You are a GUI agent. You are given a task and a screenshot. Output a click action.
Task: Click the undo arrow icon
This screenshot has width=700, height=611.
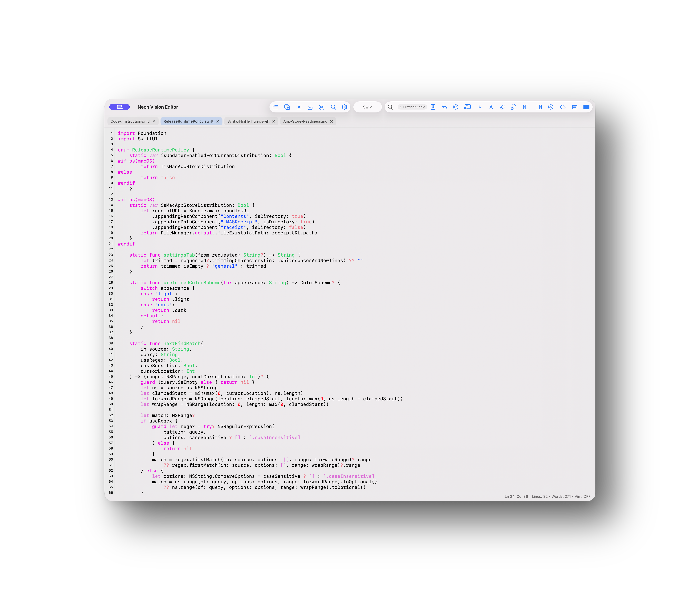pos(444,107)
